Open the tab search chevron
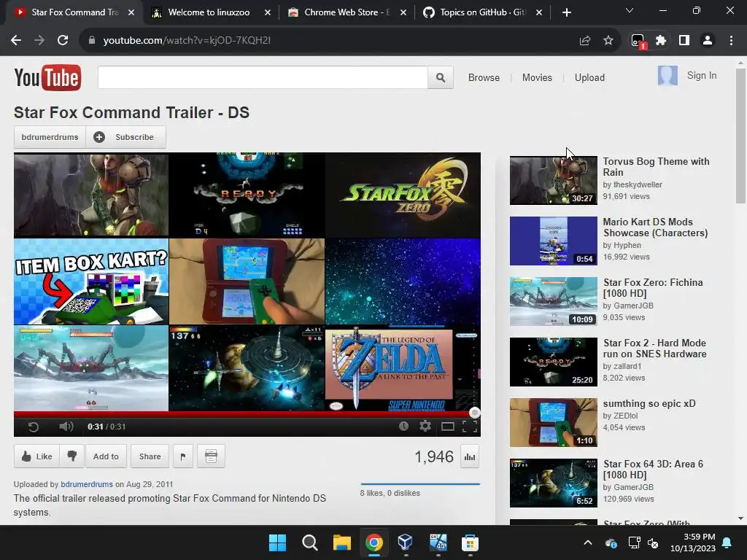Viewport: 747px width, 560px height. point(630,10)
